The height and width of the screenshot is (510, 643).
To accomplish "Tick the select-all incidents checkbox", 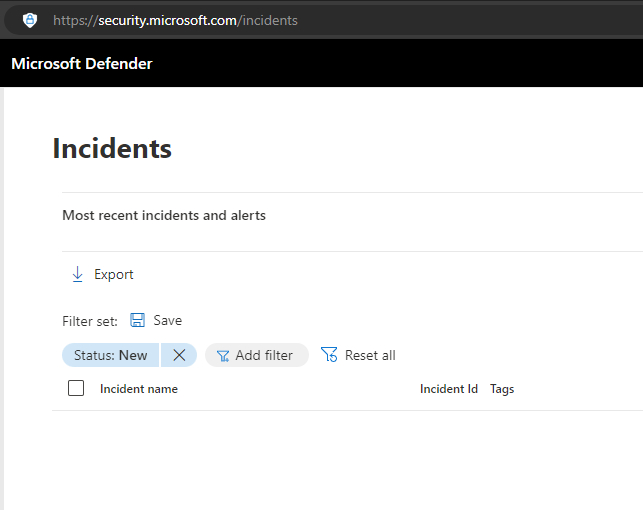I will 76,389.
